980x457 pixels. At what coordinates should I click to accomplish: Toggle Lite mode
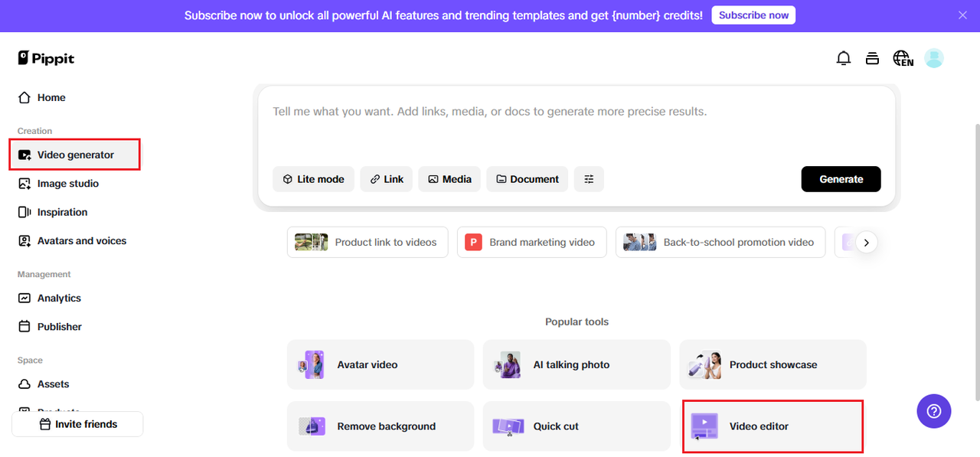[x=314, y=179]
